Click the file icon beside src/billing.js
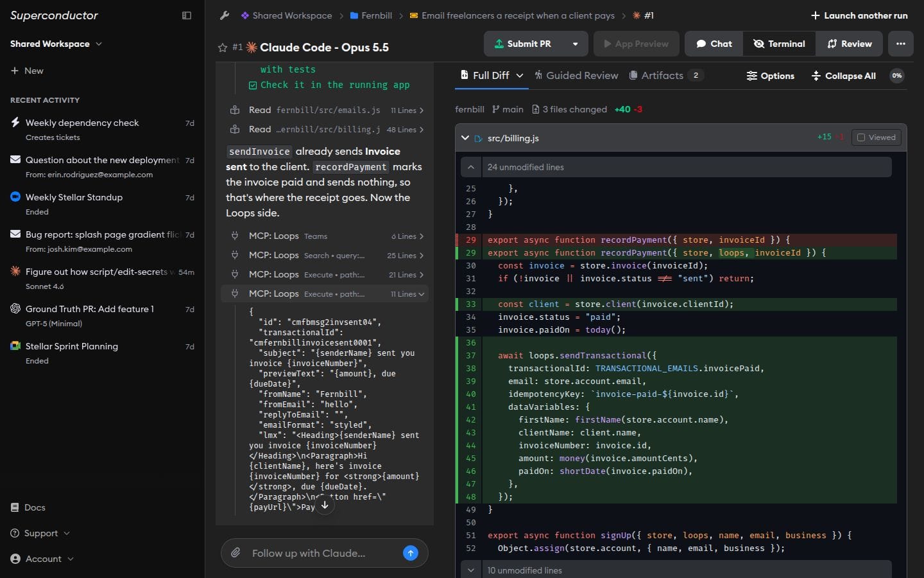Image resolution: width=924 pixels, height=578 pixels. (478, 138)
